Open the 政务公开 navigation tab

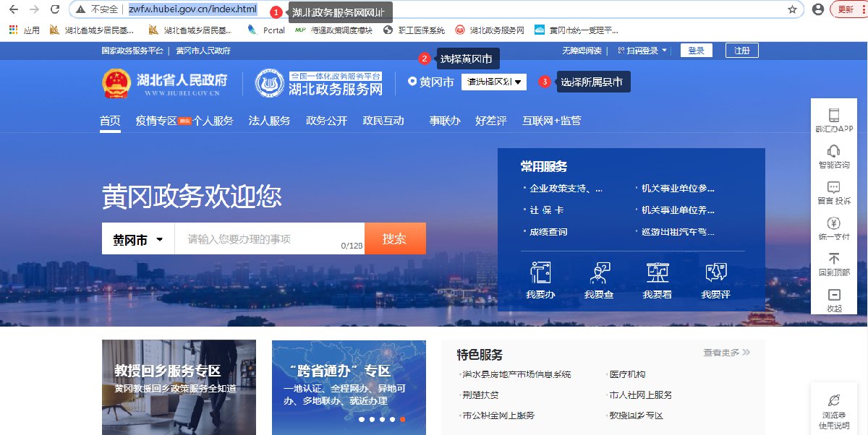click(326, 121)
